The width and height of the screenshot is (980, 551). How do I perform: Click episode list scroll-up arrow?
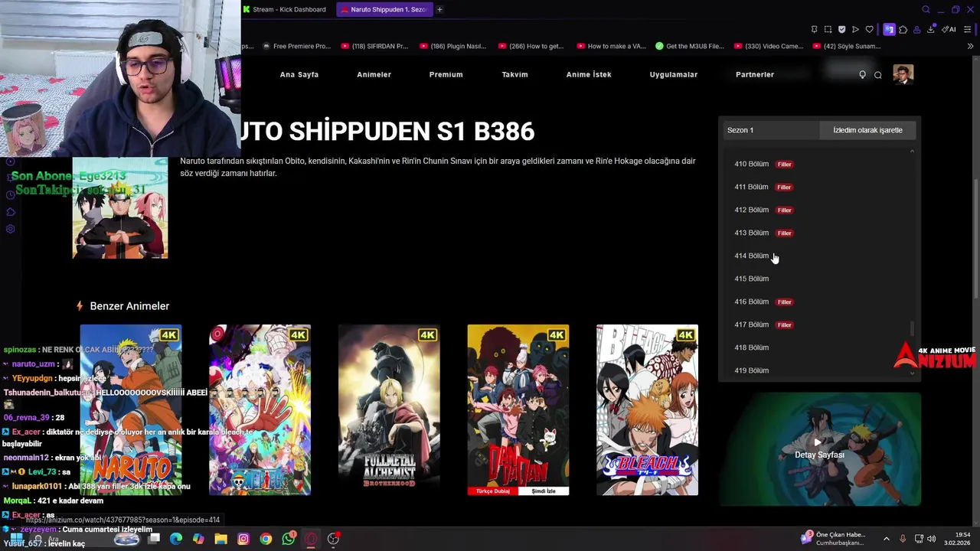point(912,152)
